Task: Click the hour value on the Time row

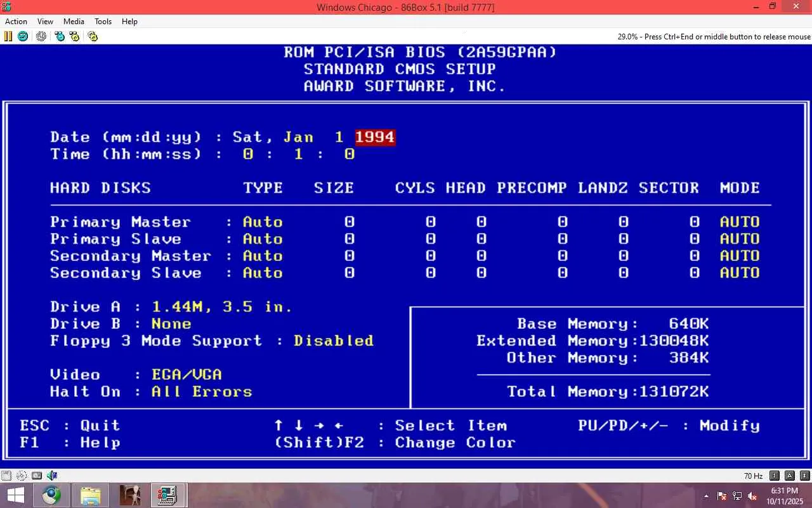Action: (247, 154)
